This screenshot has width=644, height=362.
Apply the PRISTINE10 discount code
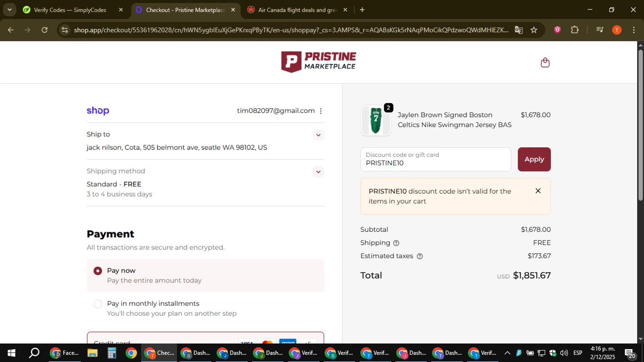[534, 159]
